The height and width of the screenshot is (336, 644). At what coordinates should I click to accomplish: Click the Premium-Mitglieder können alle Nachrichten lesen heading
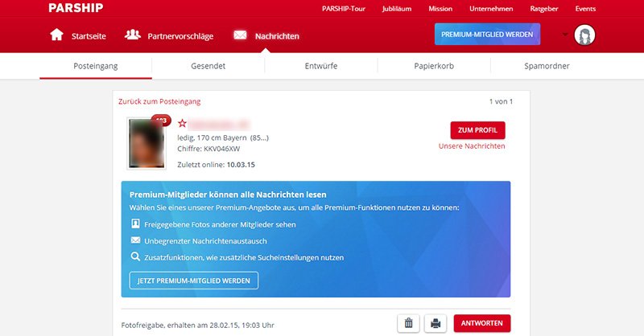tap(228, 195)
